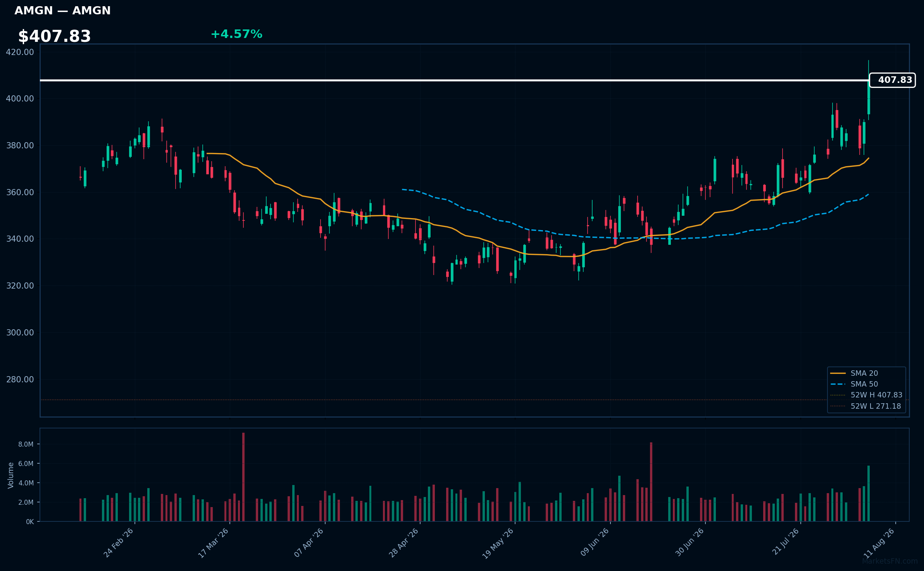Click the 6.0M volume axis label
924x571 pixels.
click(x=26, y=464)
